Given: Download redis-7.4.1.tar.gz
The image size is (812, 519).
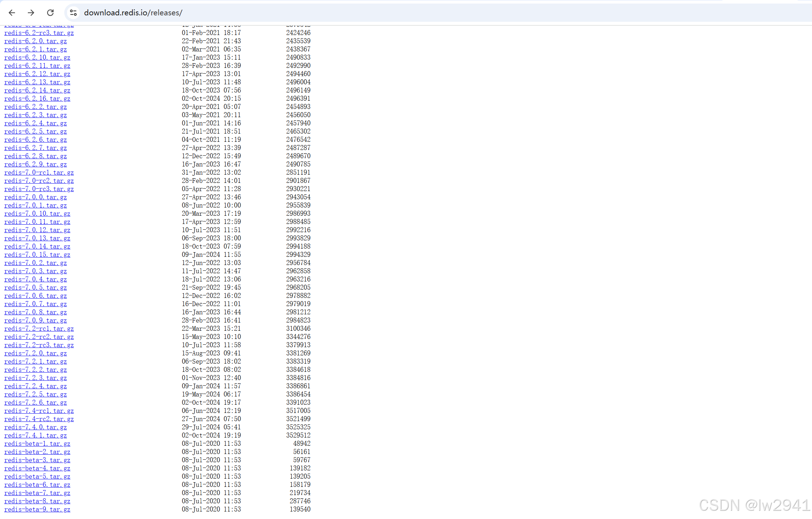Looking at the screenshot, I should [x=35, y=435].
